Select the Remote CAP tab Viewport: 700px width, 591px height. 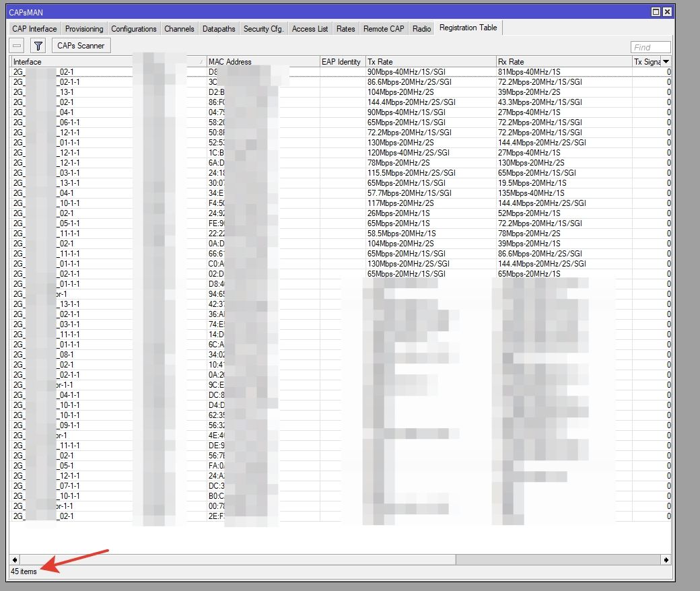point(384,28)
